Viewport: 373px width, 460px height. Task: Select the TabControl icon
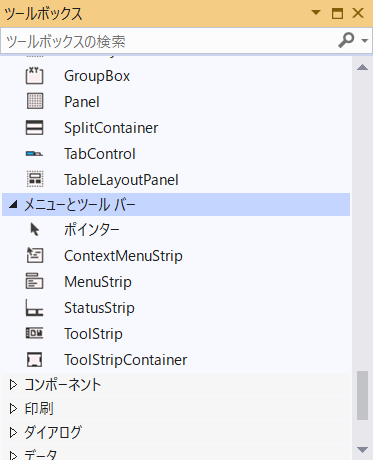click(x=34, y=154)
